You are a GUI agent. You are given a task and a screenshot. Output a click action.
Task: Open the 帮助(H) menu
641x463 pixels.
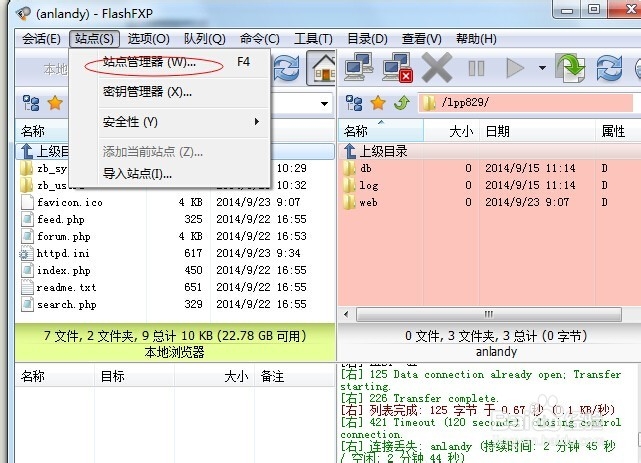coord(476,39)
